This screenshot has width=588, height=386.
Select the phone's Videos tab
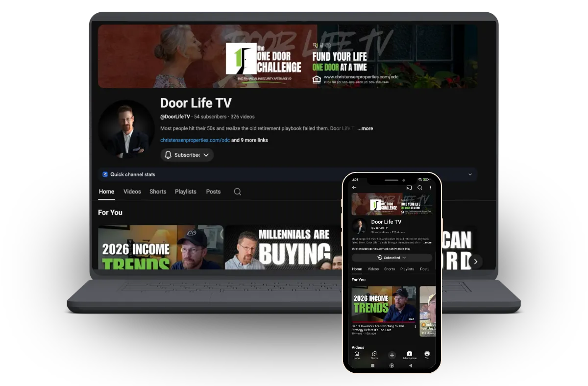pyautogui.click(x=373, y=269)
